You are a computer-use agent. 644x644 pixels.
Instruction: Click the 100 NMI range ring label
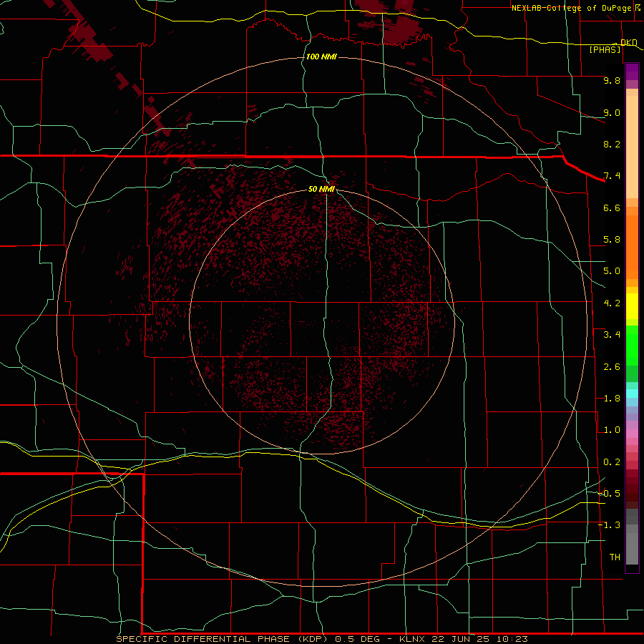321,57
